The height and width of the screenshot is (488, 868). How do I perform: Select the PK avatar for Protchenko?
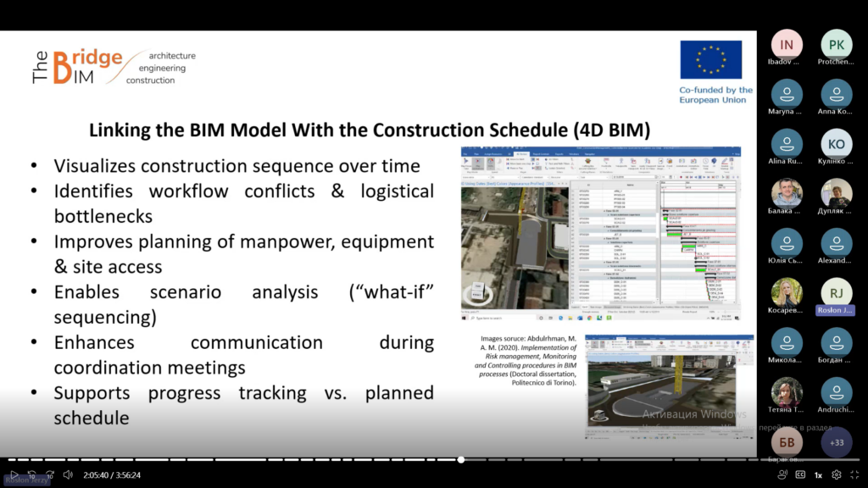click(x=837, y=45)
